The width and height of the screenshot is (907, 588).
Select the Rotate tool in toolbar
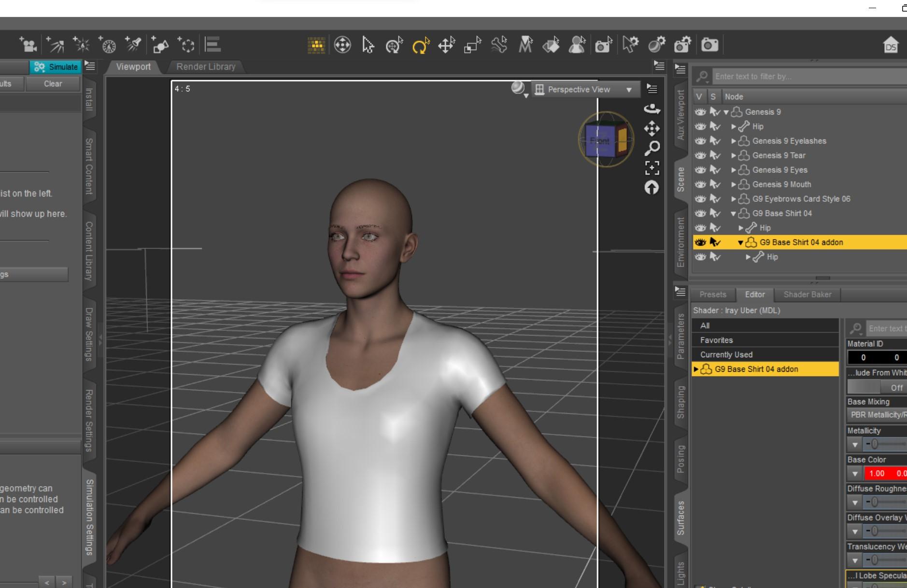tap(420, 45)
